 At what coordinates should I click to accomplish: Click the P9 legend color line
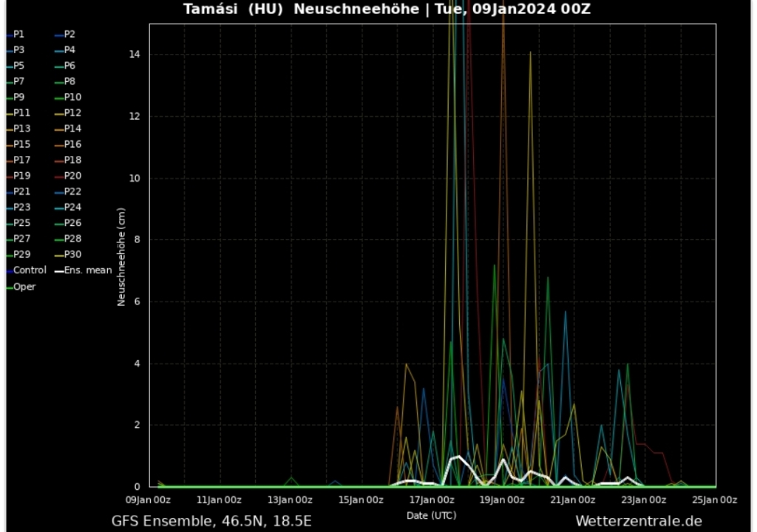(x=9, y=98)
